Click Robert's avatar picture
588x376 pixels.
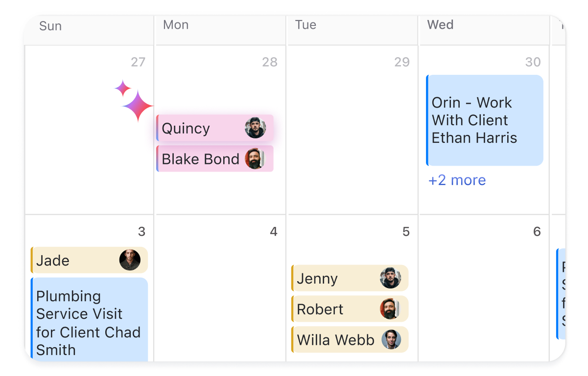pos(391,309)
